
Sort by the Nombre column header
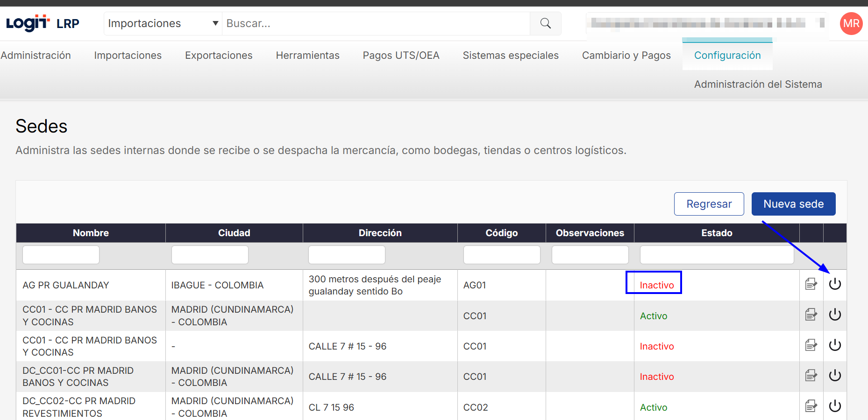91,233
